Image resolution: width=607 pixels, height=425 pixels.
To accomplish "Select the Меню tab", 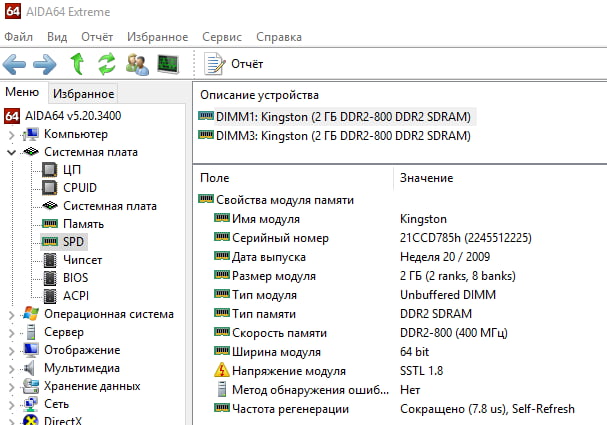I will click(22, 93).
